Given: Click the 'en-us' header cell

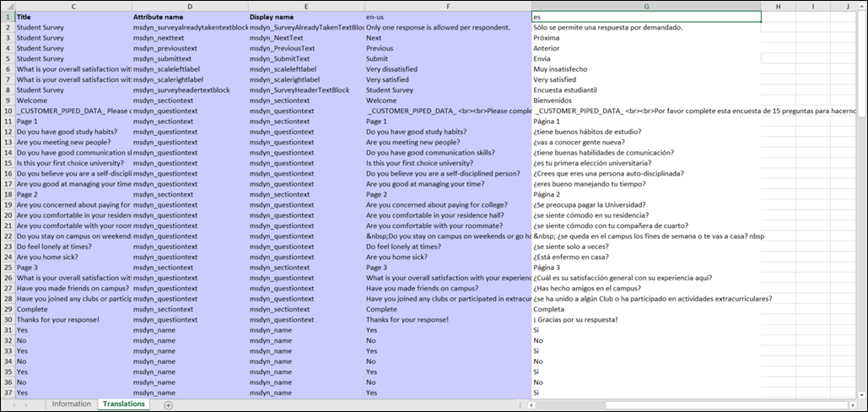Looking at the screenshot, I should pyautogui.click(x=447, y=17).
